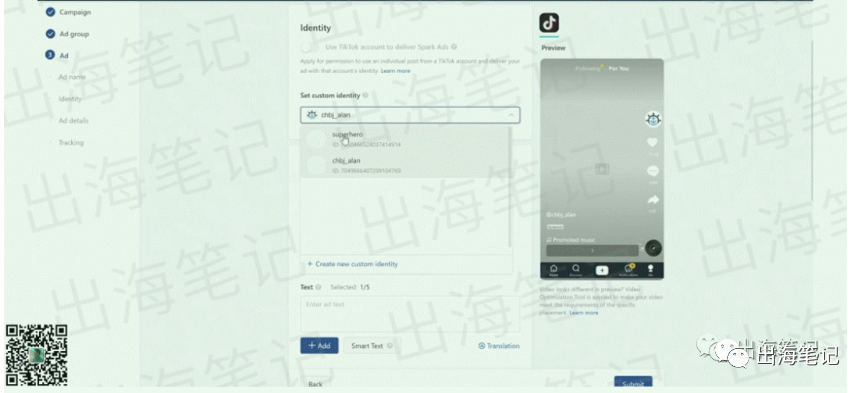The image size is (867, 393).
Task: Go to the Ad group step
Action: pos(74,34)
